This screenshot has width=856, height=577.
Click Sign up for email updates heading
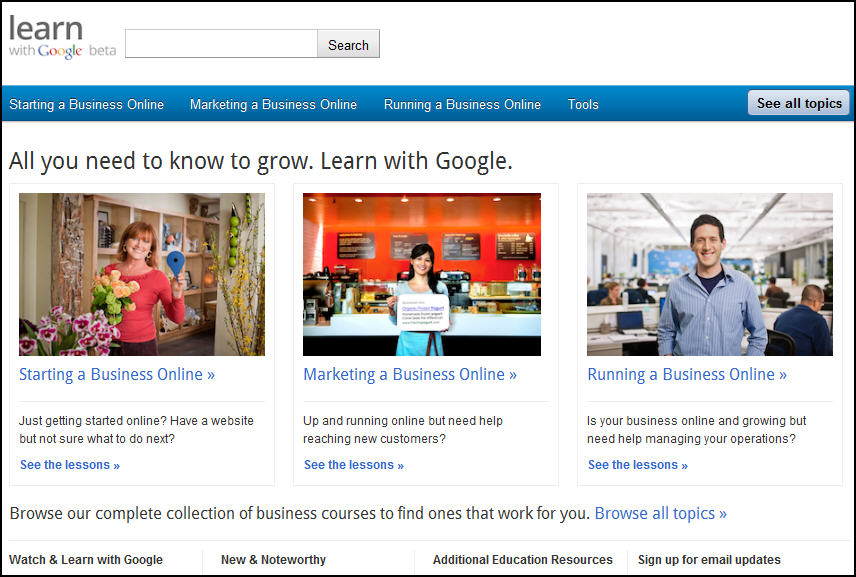click(709, 560)
